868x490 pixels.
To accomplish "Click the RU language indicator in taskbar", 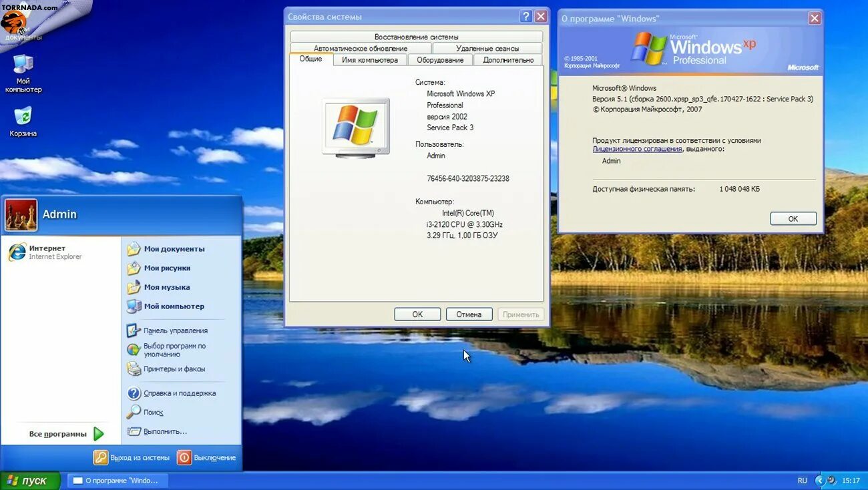I will click(802, 480).
